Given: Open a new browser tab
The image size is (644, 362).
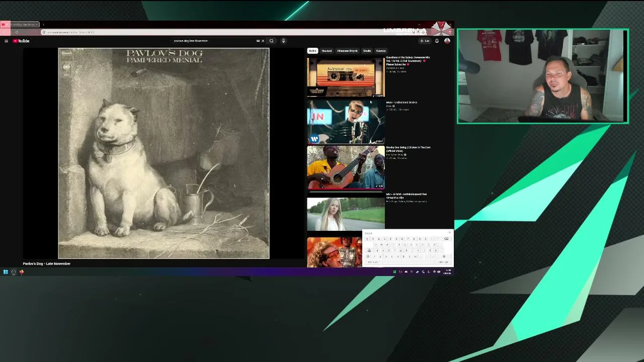Looking at the screenshot, I should (x=43, y=24).
